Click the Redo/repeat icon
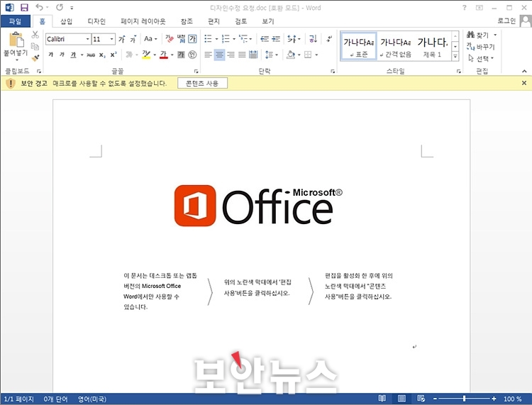Screen dimensions: 532x405 coord(60,7)
